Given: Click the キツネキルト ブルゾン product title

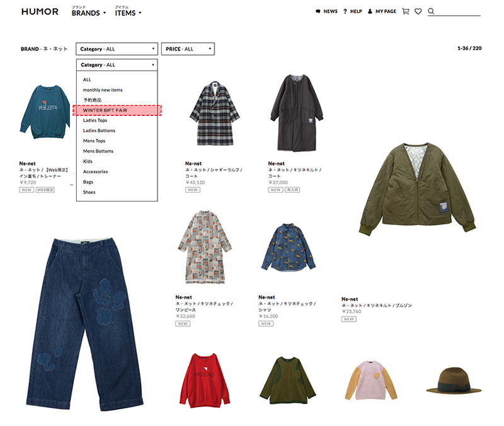Looking at the screenshot, I should (377, 306).
